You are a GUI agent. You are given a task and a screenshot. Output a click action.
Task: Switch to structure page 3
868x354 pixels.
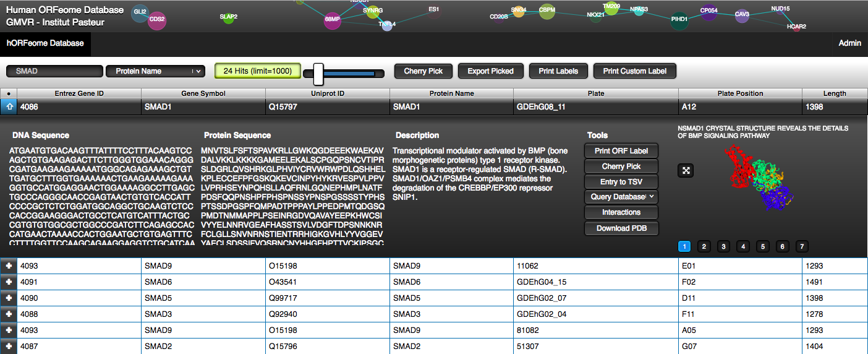coord(724,246)
